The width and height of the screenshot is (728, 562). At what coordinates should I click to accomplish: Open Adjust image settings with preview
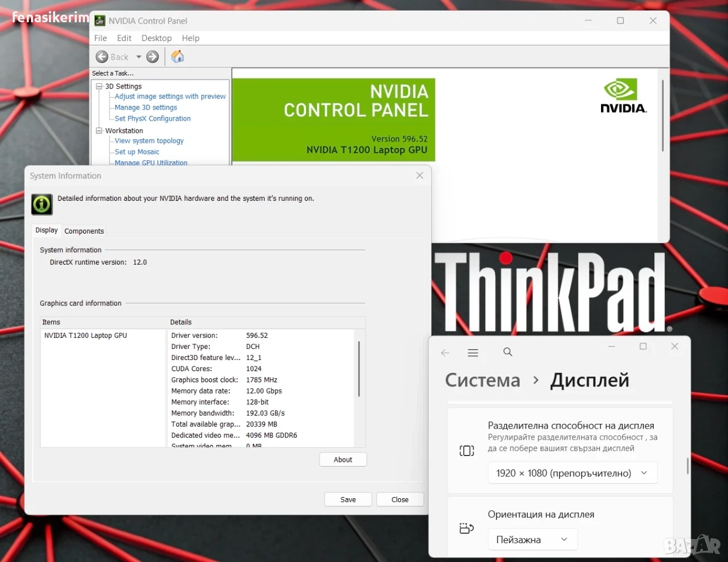[x=170, y=97]
